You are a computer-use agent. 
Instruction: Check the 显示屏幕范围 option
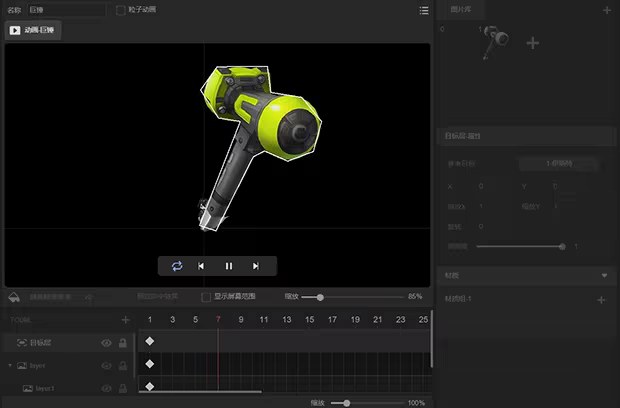[206, 297]
